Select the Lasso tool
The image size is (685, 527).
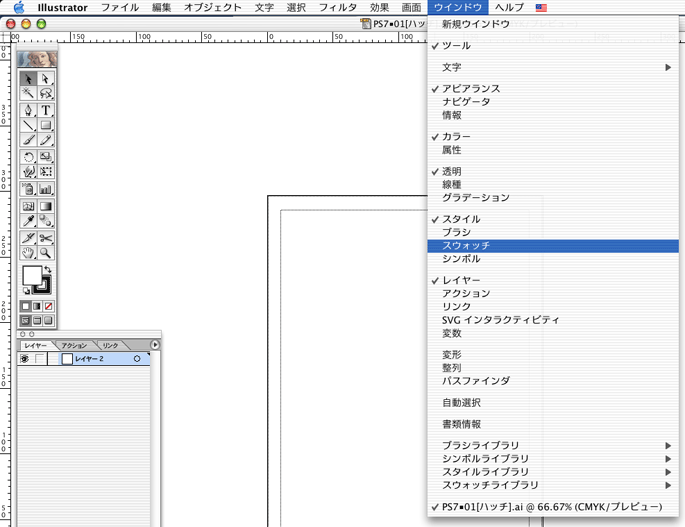[x=46, y=93]
